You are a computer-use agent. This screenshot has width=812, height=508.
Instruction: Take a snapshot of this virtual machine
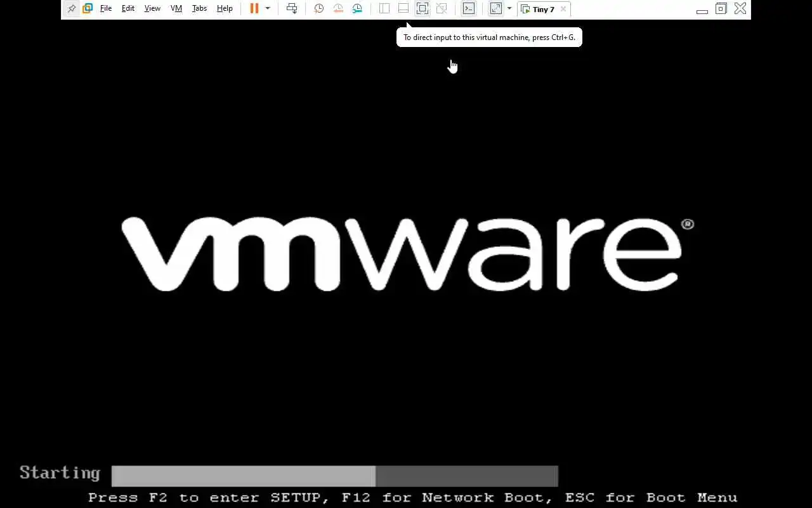click(319, 9)
